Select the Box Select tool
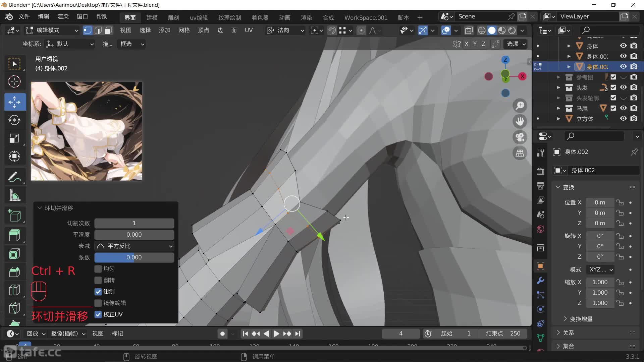644x362 pixels. tap(14, 64)
